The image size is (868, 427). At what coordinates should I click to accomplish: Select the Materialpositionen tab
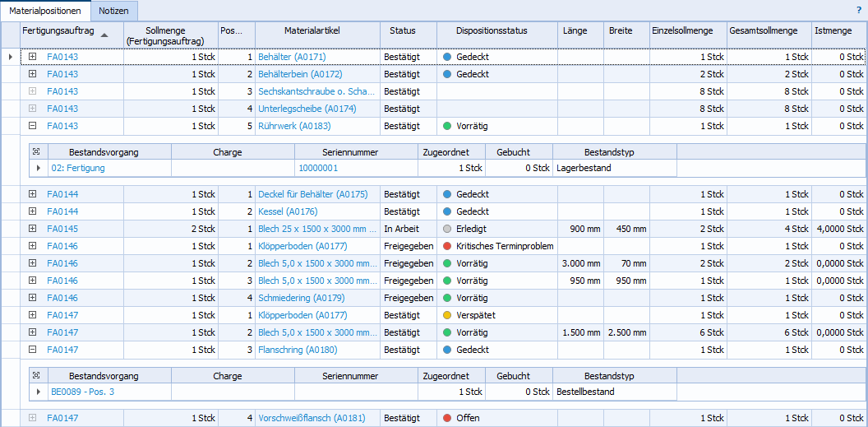coord(45,12)
